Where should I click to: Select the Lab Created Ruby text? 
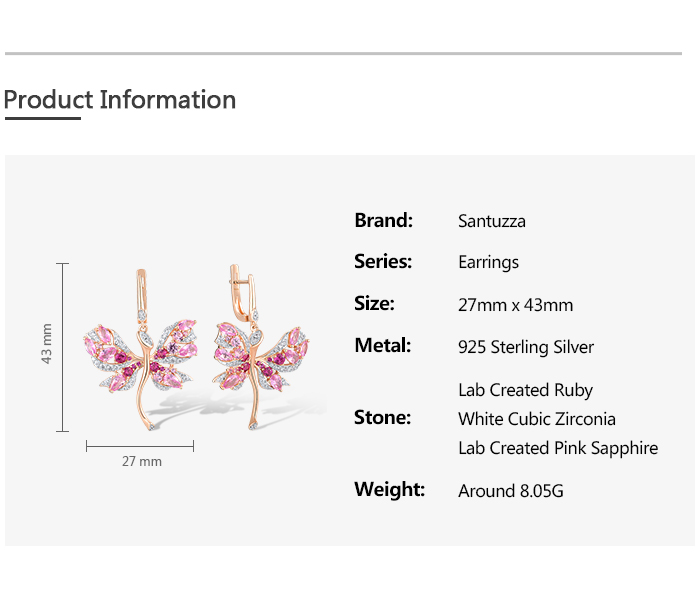coord(525,390)
